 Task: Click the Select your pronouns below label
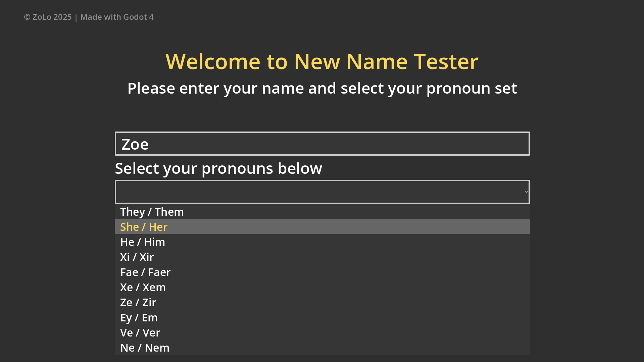[x=218, y=168]
